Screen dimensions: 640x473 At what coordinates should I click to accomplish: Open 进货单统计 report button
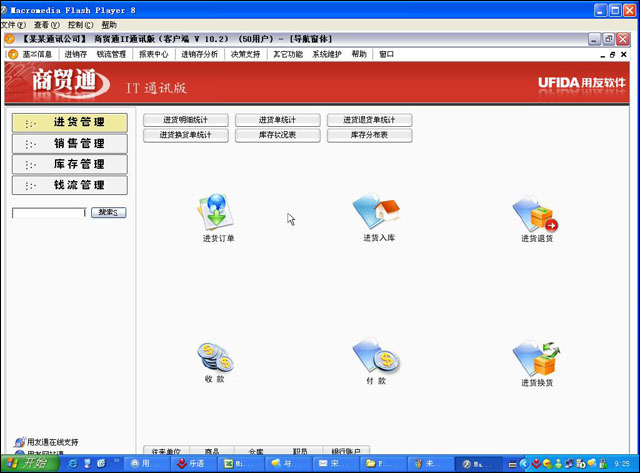tap(278, 120)
